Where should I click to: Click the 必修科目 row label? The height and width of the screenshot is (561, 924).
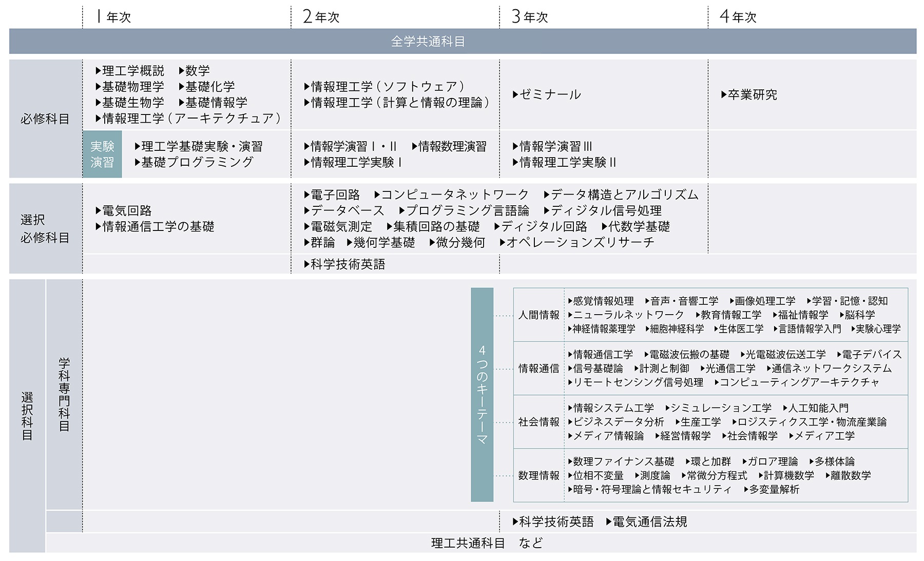tap(45, 119)
